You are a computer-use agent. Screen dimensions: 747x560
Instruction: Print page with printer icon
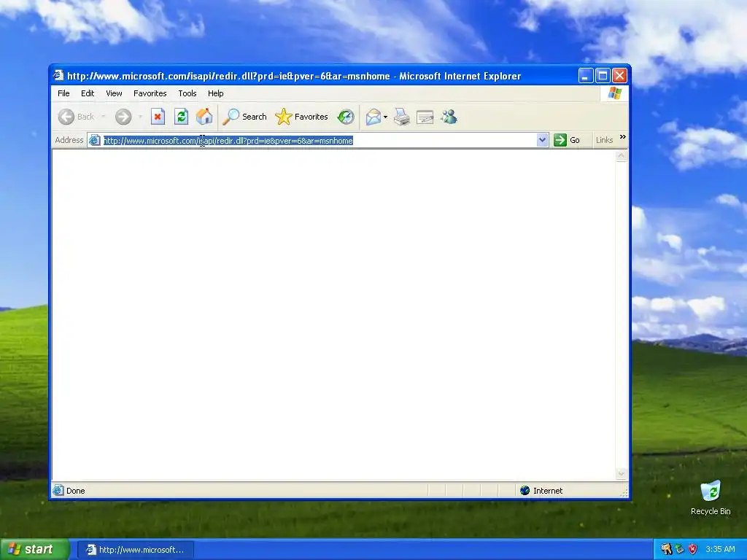tap(402, 117)
